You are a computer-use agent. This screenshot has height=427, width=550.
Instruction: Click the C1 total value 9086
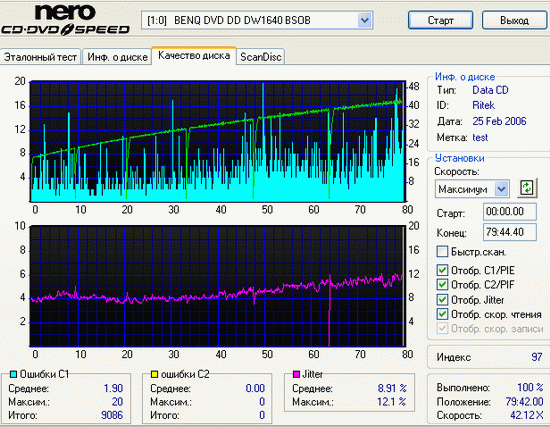coord(112,415)
